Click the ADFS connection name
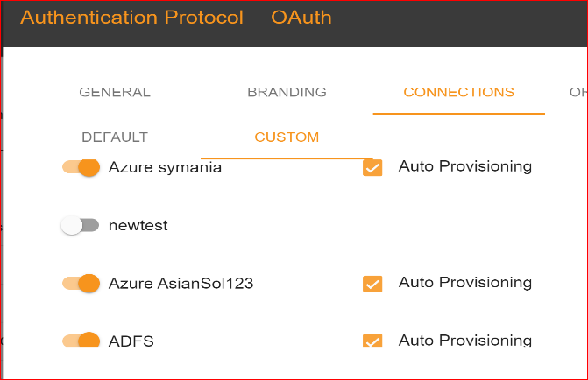The image size is (588, 380). [131, 341]
